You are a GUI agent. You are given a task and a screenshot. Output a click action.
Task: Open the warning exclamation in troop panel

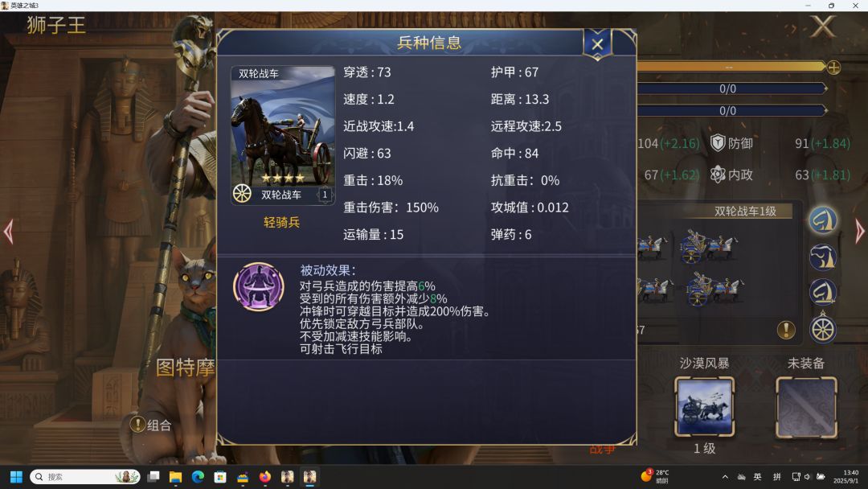786,330
